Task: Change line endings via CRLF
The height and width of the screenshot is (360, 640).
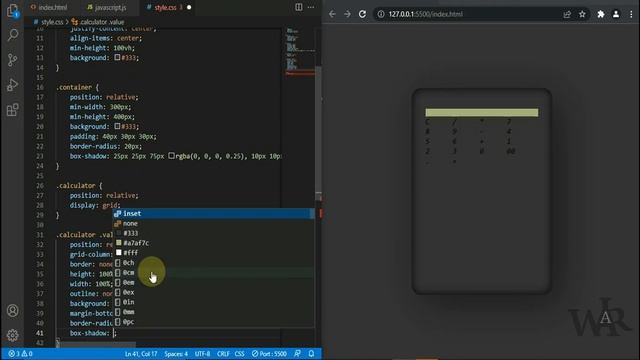Action: 223,353
